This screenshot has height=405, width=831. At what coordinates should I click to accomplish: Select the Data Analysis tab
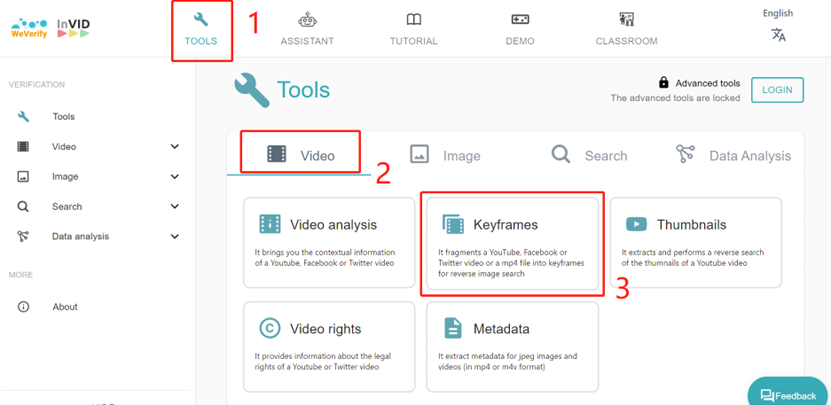(x=733, y=155)
